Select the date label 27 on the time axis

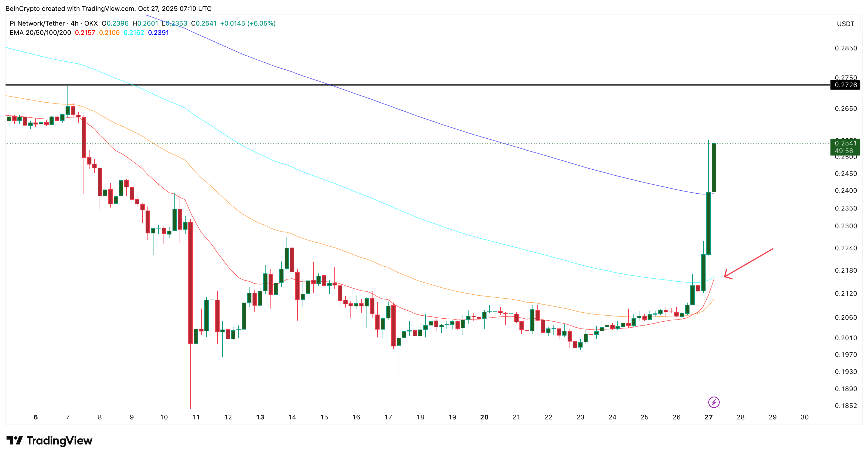click(x=709, y=417)
